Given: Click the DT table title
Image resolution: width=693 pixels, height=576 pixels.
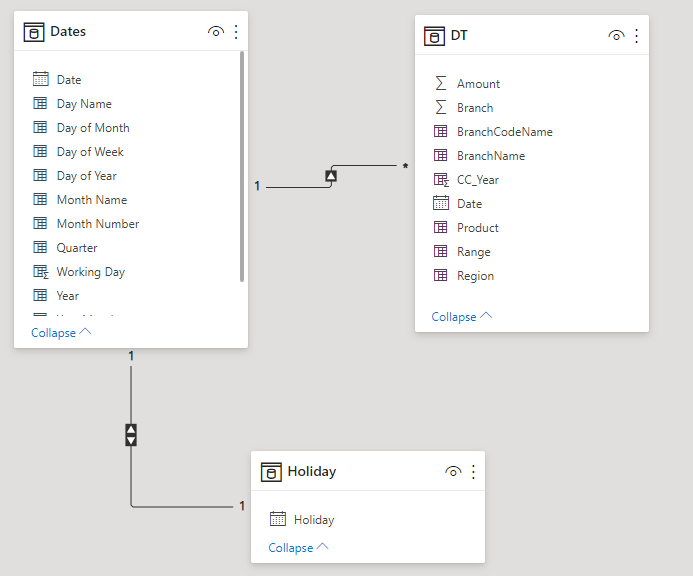Looking at the screenshot, I should [x=459, y=35].
